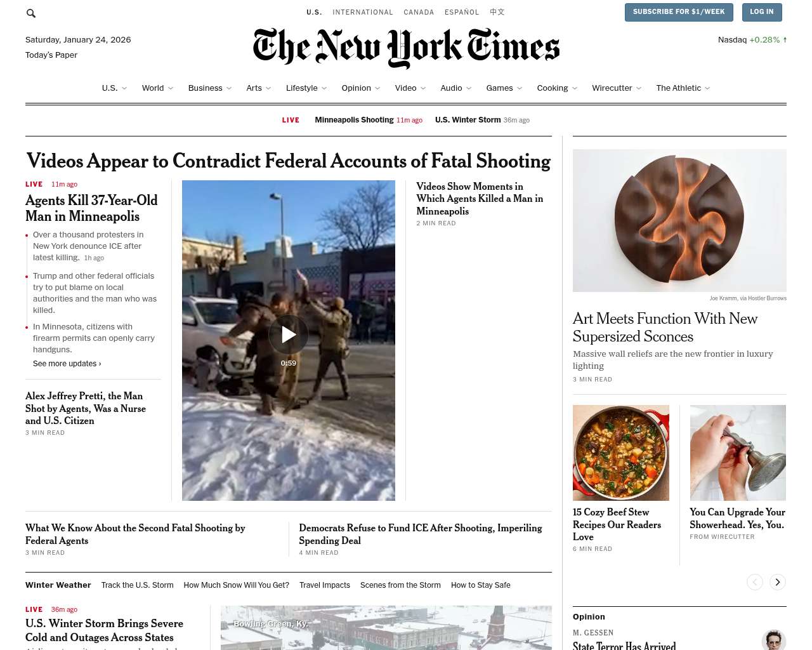Image resolution: width=812 pixels, height=650 pixels.
Task: Click the Bowling Green, Ky. storm image
Action: click(386, 628)
